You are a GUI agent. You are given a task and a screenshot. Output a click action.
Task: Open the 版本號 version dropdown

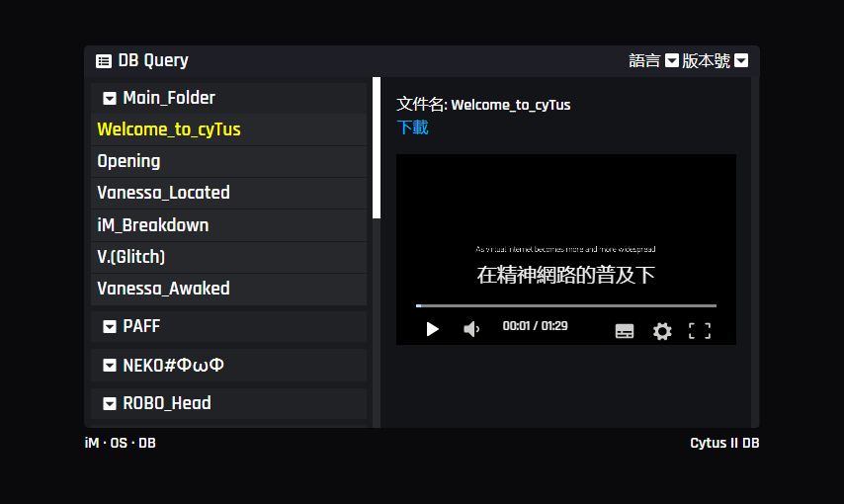point(741,60)
